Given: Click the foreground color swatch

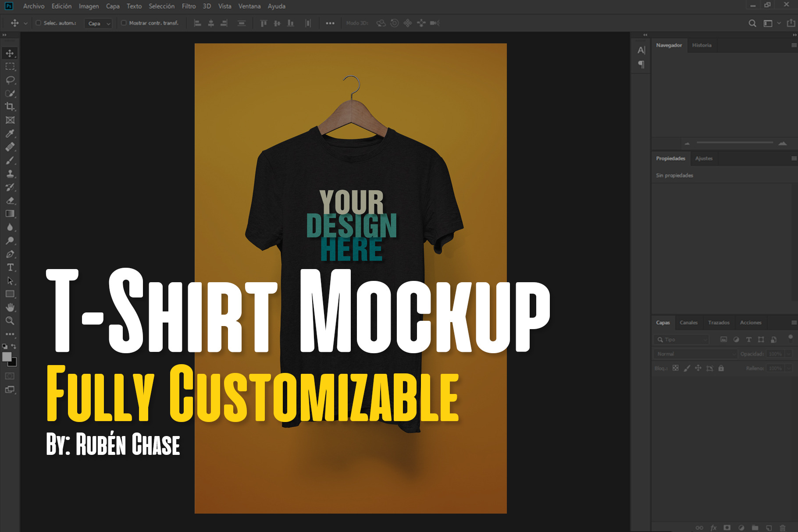Looking at the screenshot, I should (7, 357).
